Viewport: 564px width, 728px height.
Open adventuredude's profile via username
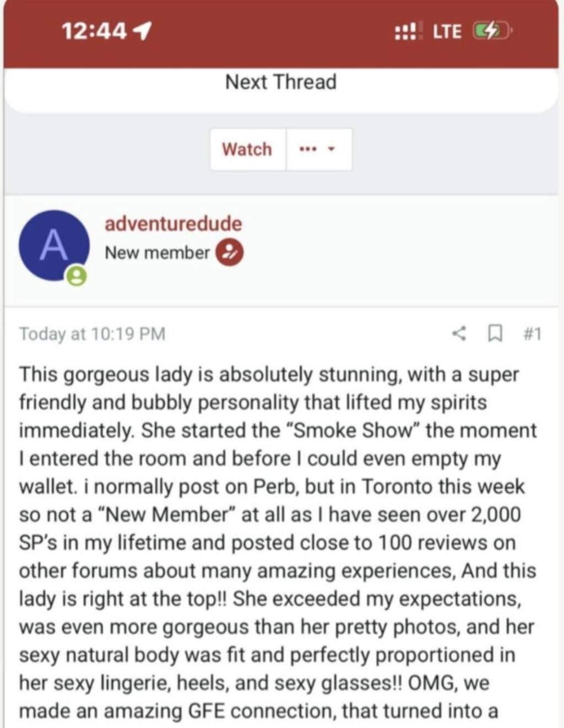173,224
